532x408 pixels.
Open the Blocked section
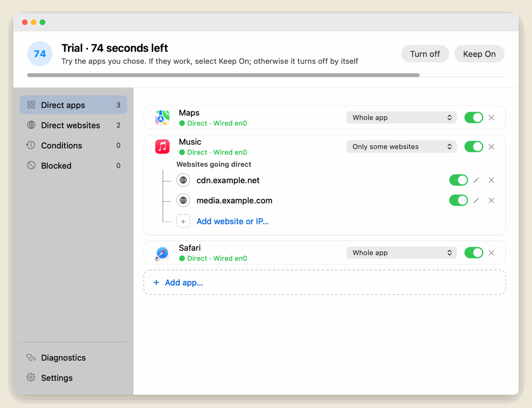(x=73, y=165)
